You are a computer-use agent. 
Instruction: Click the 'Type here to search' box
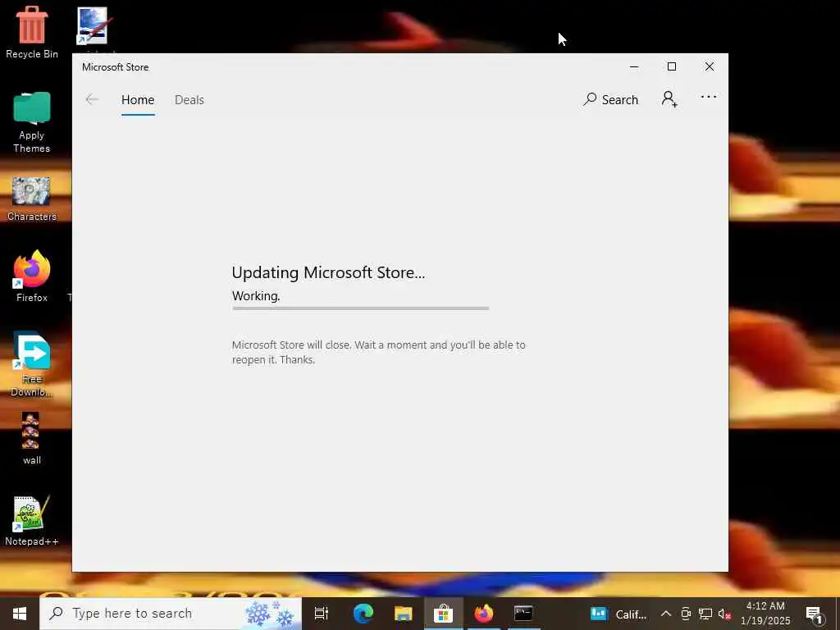(x=171, y=614)
